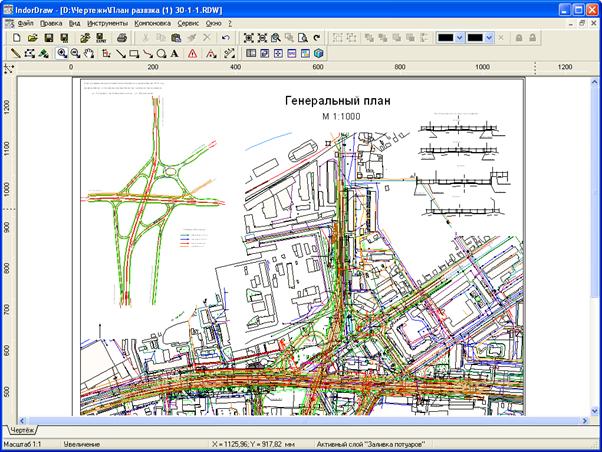Open the Файл menu
The width and height of the screenshot is (602, 452).
pos(24,21)
